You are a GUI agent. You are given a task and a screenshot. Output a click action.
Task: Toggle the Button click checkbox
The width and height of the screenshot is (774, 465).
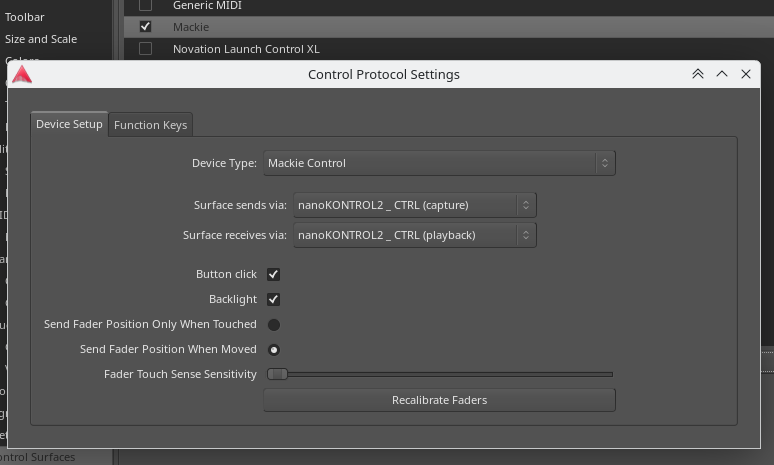273,274
